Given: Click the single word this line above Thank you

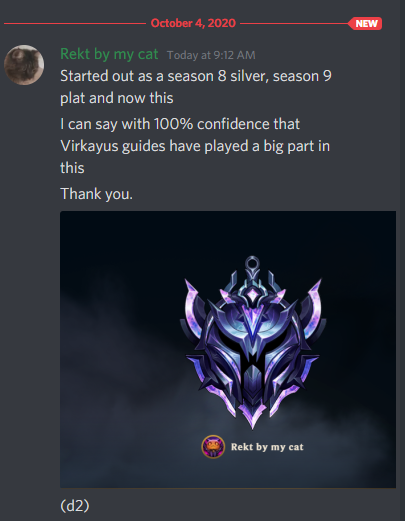Looking at the screenshot, I should click(72, 168).
